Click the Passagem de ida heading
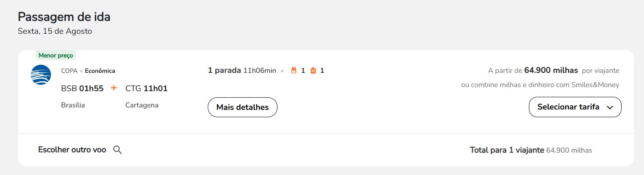Screen dimensions: 644x175 click(64, 17)
